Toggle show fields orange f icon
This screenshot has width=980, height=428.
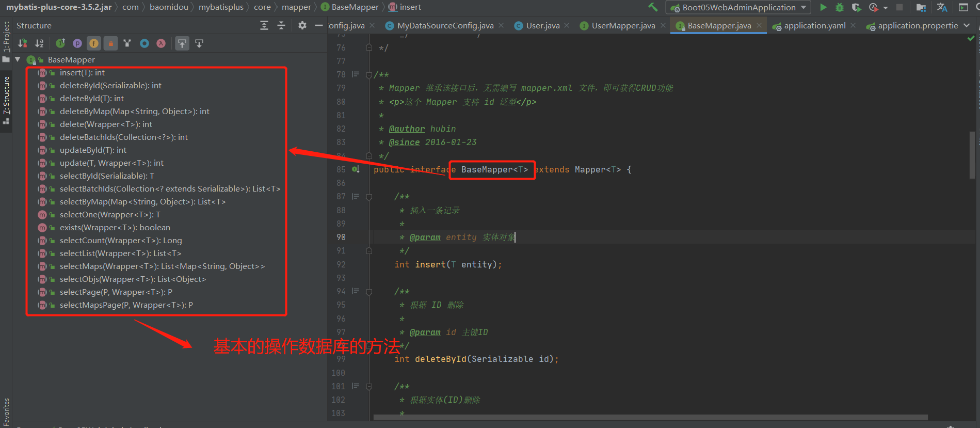[x=94, y=43]
